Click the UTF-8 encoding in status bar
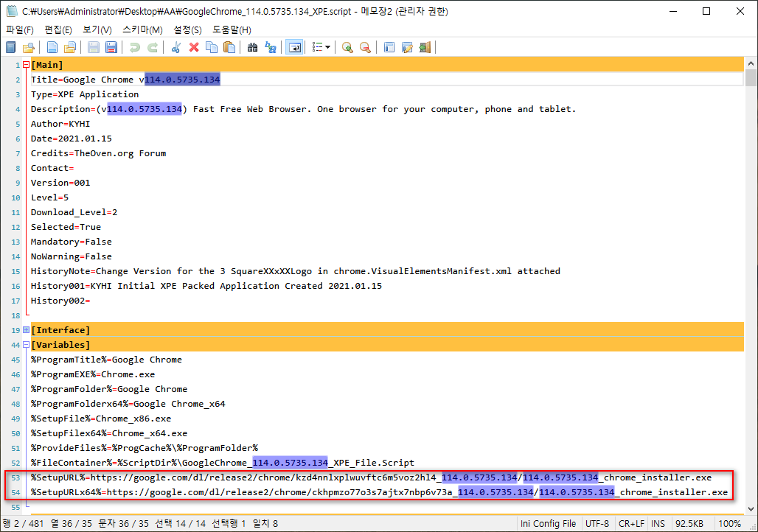The height and width of the screenshot is (532, 758). (x=597, y=523)
